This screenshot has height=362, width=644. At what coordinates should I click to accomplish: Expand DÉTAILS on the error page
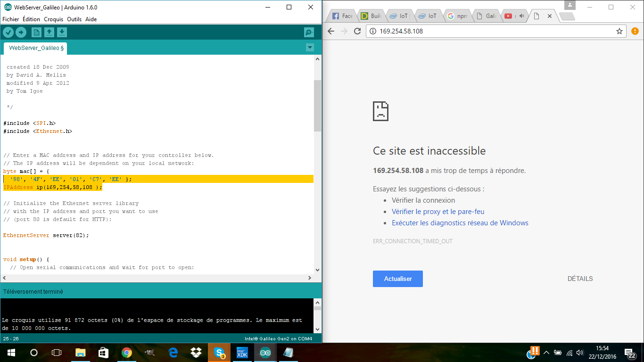pos(580,279)
